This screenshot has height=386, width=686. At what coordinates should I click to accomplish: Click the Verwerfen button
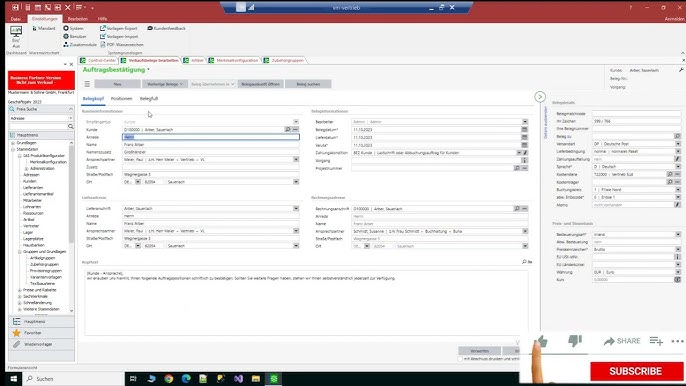(x=480, y=351)
